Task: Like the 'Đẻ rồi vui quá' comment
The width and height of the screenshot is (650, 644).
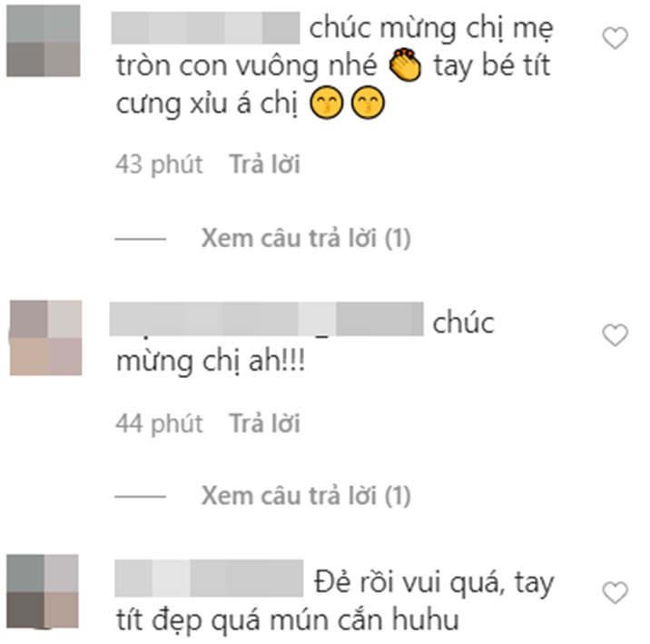Action: [615, 592]
